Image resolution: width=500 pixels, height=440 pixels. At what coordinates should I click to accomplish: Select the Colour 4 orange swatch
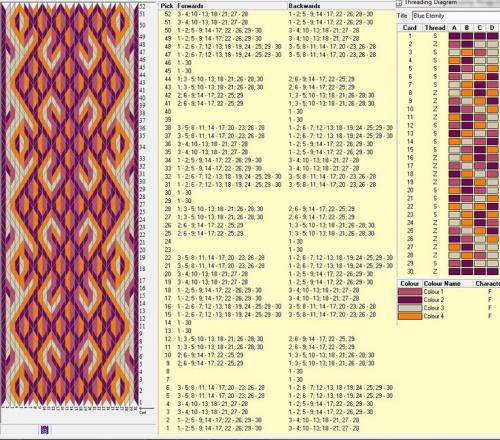(410, 316)
